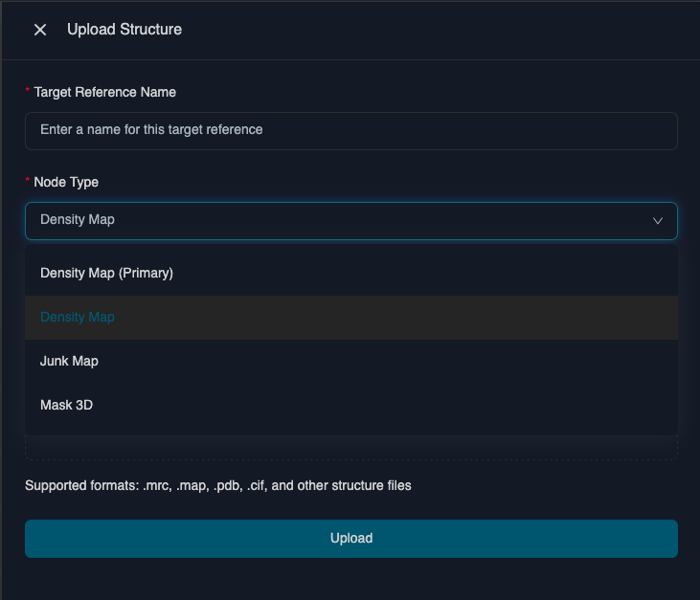This screenshot has height=600, width=700.
Task: Select the Density Map (Primary) option
Action: 106,273
